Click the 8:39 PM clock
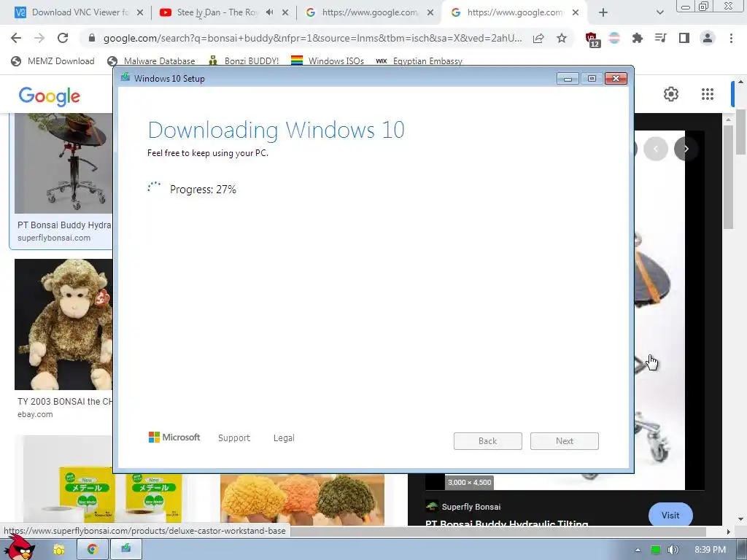Viewport: 747px width, 560px height. coord(710,550)
